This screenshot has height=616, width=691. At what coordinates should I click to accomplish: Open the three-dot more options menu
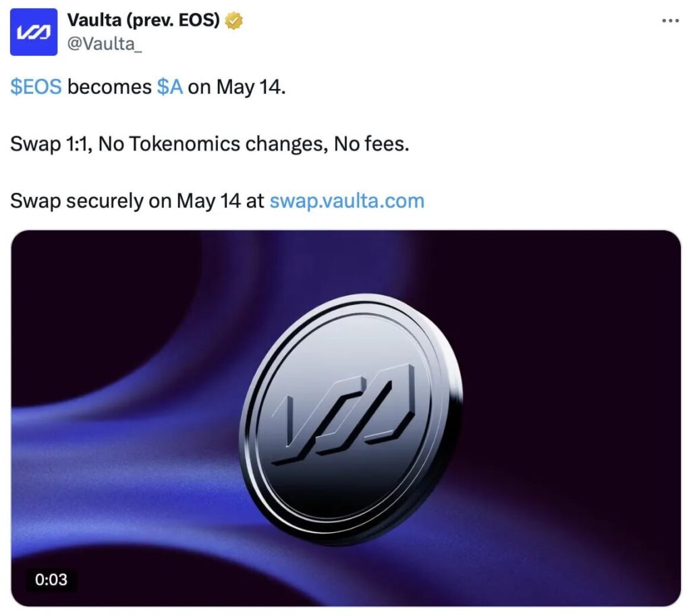pos(670,21)
